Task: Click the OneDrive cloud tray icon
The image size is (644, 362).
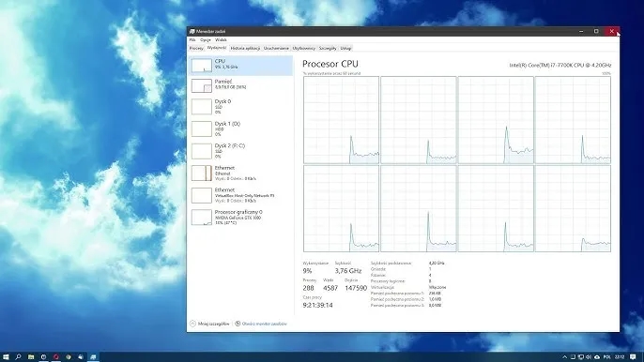Action: click(x=597, y=357)
